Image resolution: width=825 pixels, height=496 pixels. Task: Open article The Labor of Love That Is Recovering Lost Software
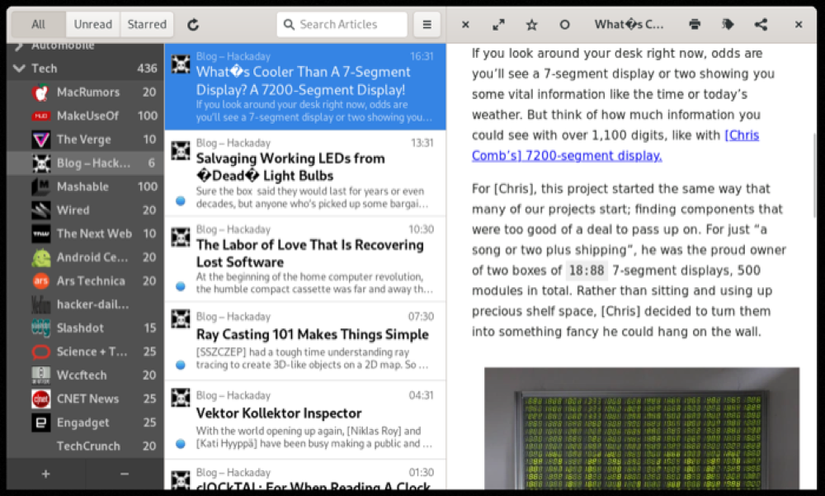pos(305,259)
